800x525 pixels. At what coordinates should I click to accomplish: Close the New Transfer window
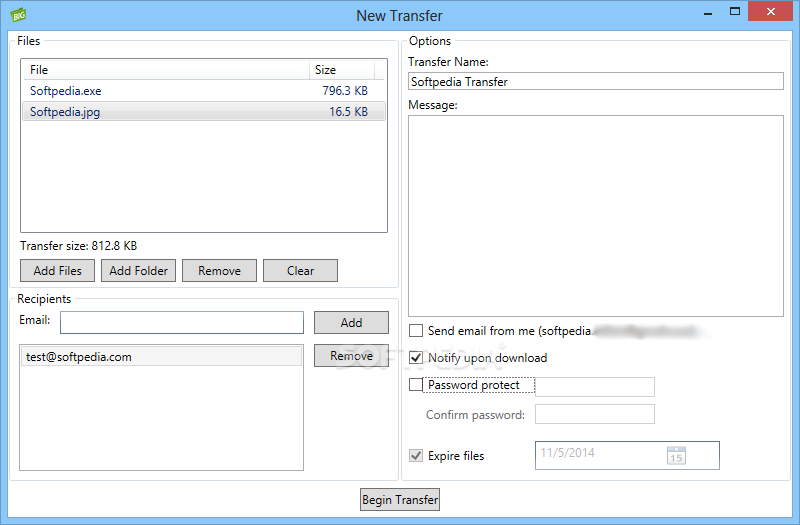click(770, 11)
